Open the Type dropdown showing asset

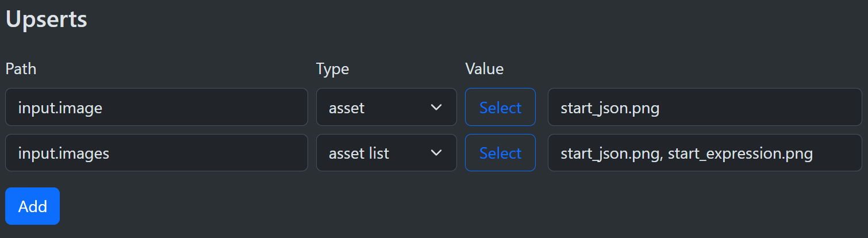point(386,108)
